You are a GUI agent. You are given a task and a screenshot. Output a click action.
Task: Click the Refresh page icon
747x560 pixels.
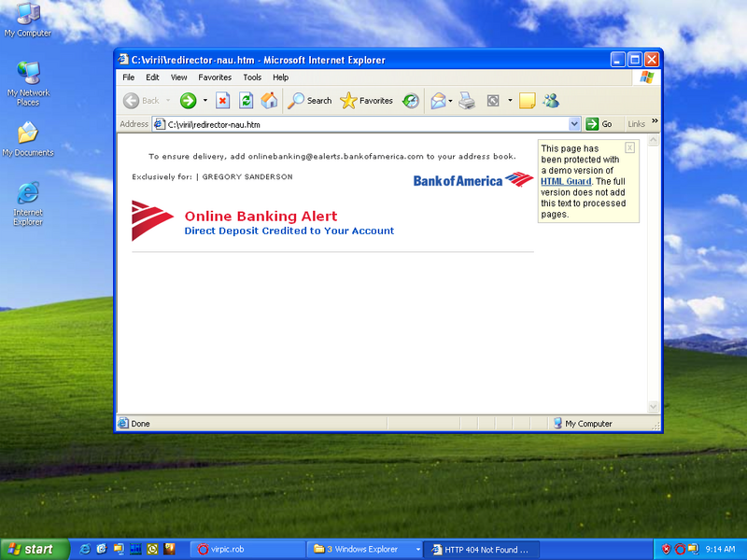(246, 101)
